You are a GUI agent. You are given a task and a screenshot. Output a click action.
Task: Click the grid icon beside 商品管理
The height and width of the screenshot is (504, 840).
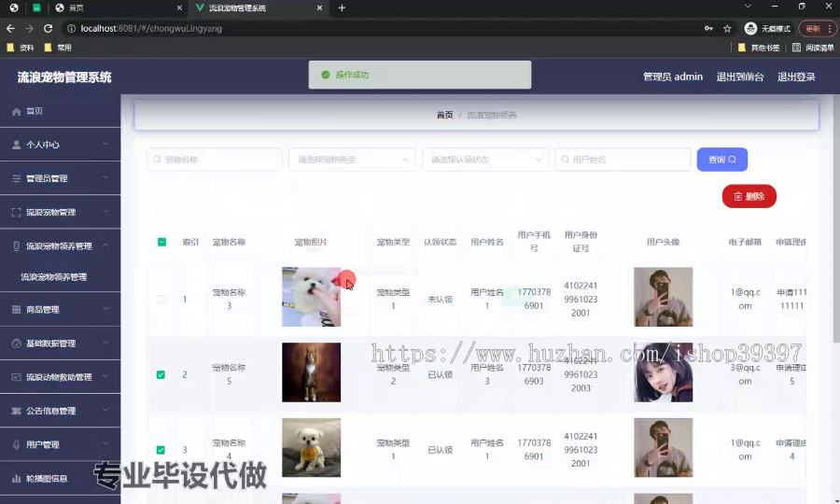point(16,310)
